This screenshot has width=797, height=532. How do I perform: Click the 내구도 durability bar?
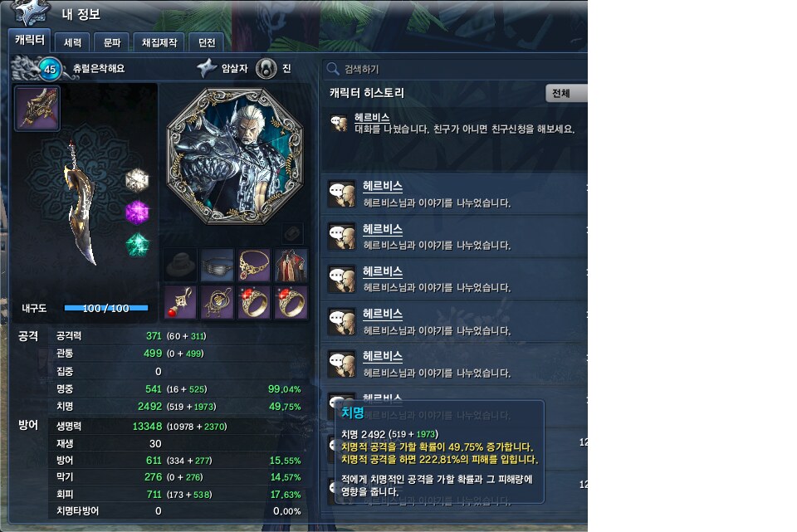tap(105, 308)
